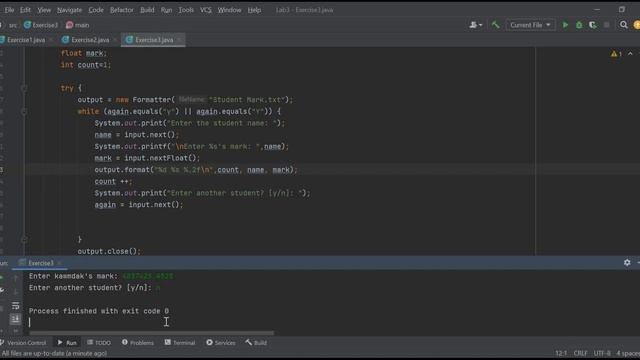This screenshot has height=360, width=640.
Task: Close the Exercise3.java editor tab
Action: pos(179,40)
